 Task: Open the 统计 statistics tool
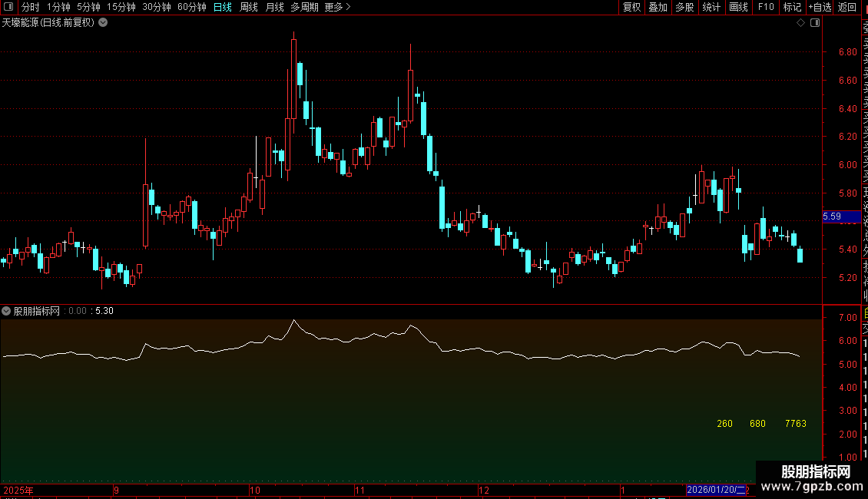711,7
